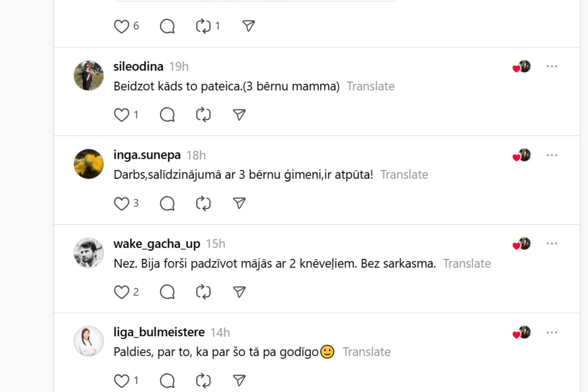This screenshot has width=588, height=392.
Task: Open more options for sileodina's comment
Action: pyautogui.click(x=552, y=66)
